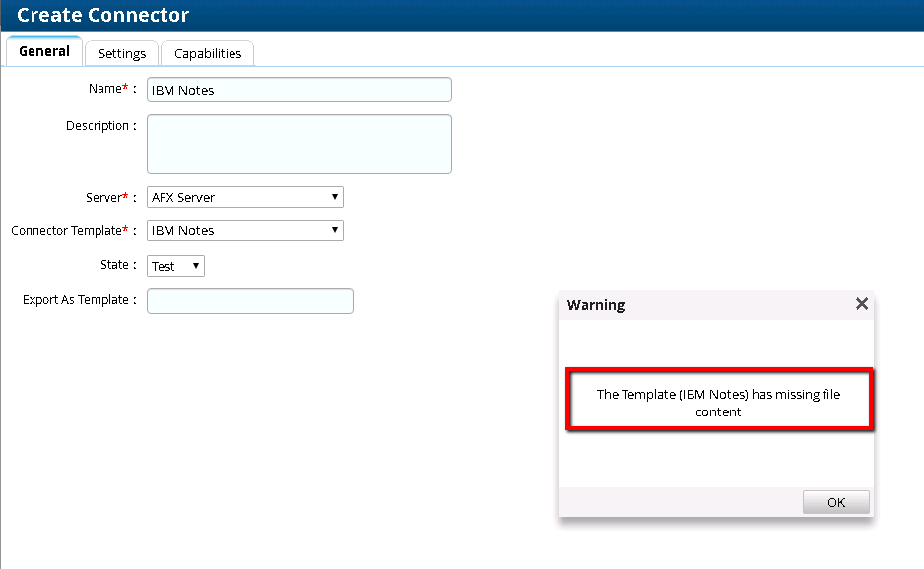
Task: Open the Capabilities tab
Action: pos(208,53)
